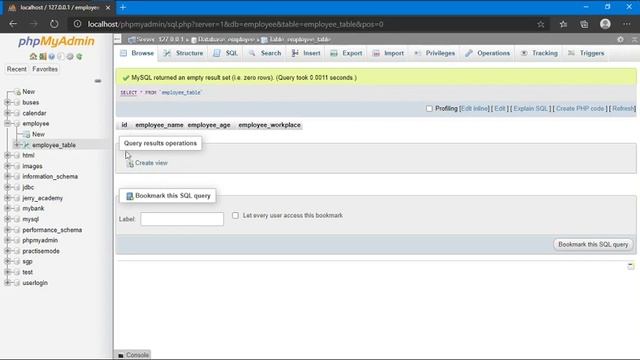Image resolution: width=640 pixels, height=360 pixels.
Task: Switch to the SQL tab
Action: [225, 53]
